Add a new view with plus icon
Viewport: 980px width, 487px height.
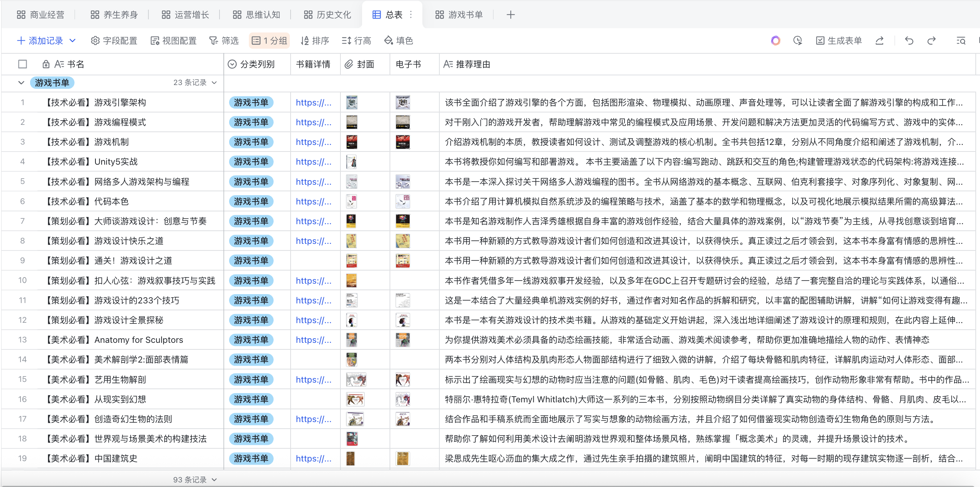pyautogui.click(x=510, y=15)
